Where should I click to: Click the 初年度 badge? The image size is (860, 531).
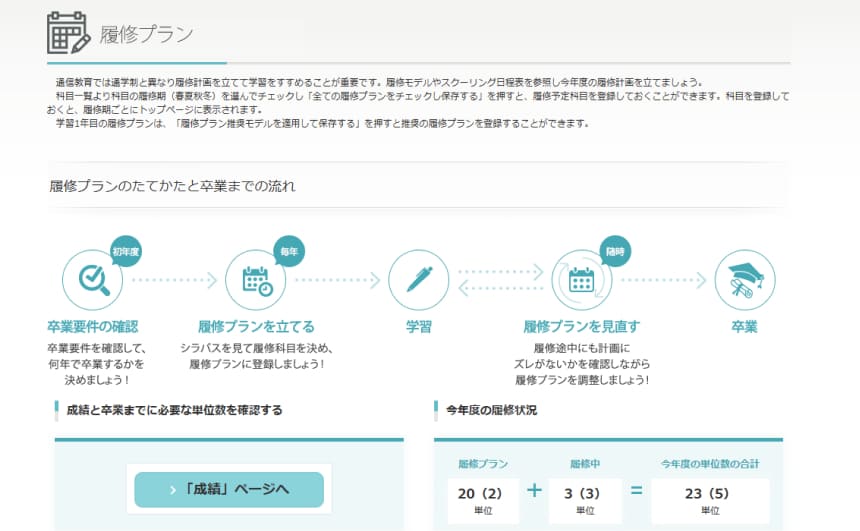pos(125,251)
